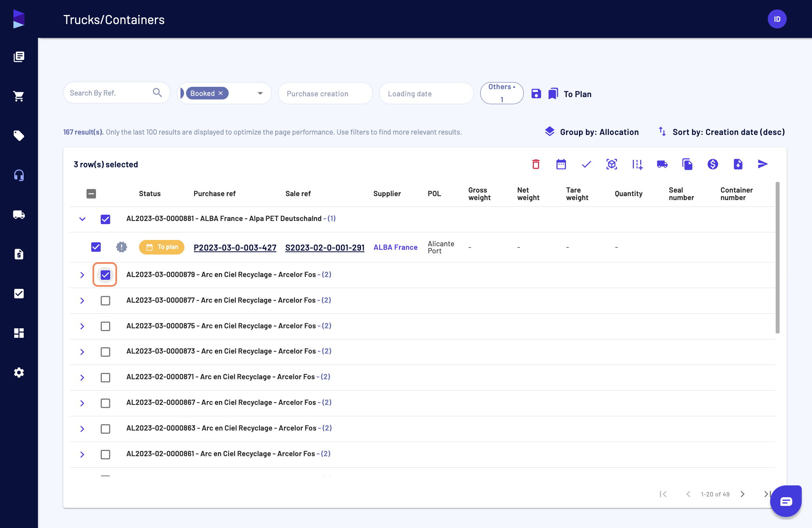Screen dimensions: 812x528
Task: Uncheck allocation AL2023-03-0000881 checkbox
Action: (x=105, y=219)
